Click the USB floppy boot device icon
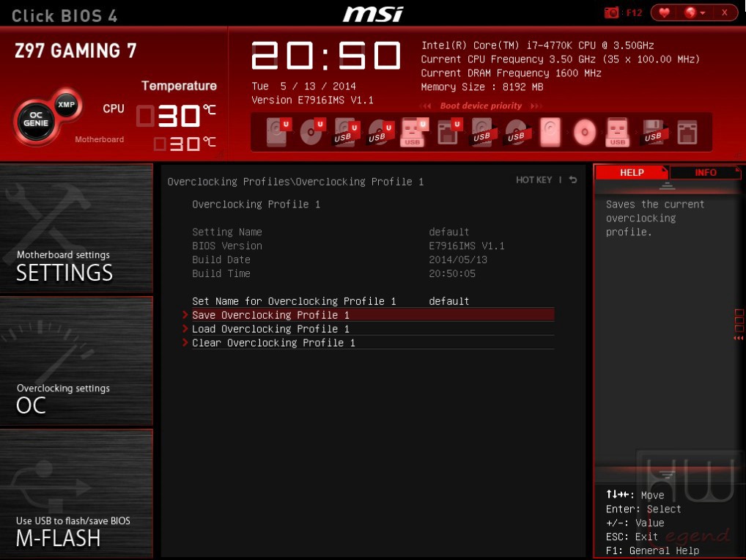This screenshot has height=560, width=746. click(653, 132)
